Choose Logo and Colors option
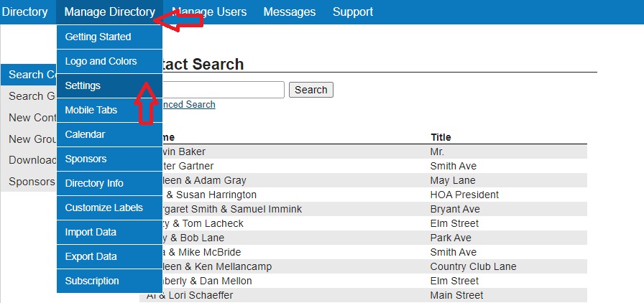This screenshot has width=644, height=303. click(x=101, y=61)
